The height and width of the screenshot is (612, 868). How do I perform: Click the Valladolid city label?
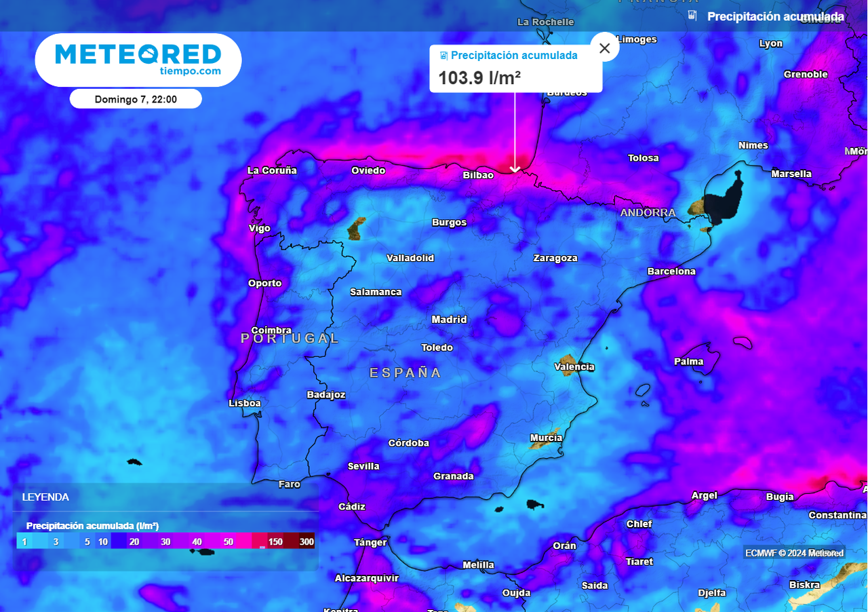point(410,258)
